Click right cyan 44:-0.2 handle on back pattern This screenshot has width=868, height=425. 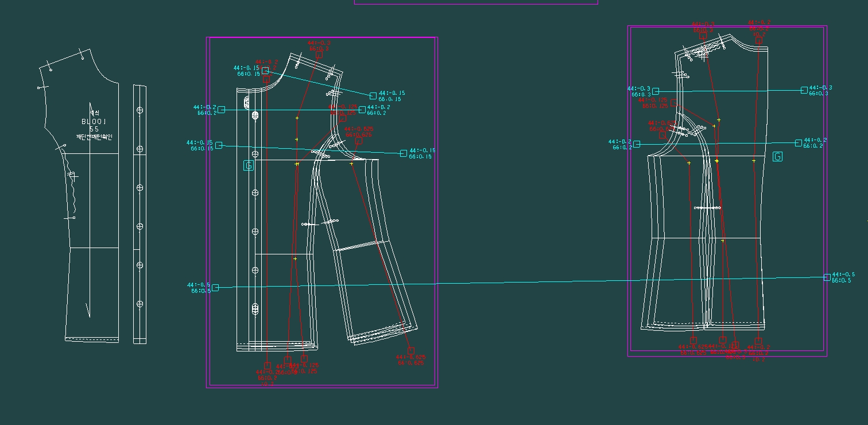coord(799,142)
